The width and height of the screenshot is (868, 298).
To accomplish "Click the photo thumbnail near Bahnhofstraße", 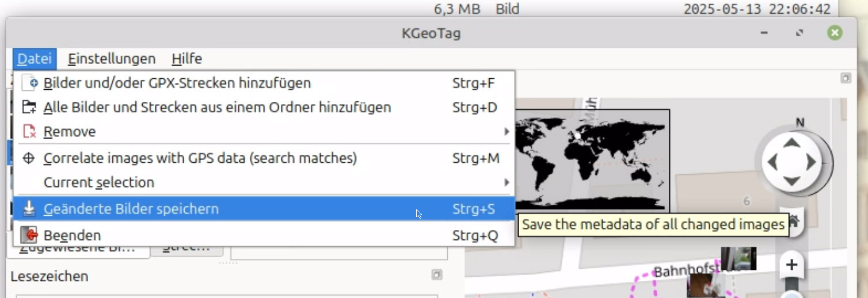I will pyautogui.click(x=738, y=258).
